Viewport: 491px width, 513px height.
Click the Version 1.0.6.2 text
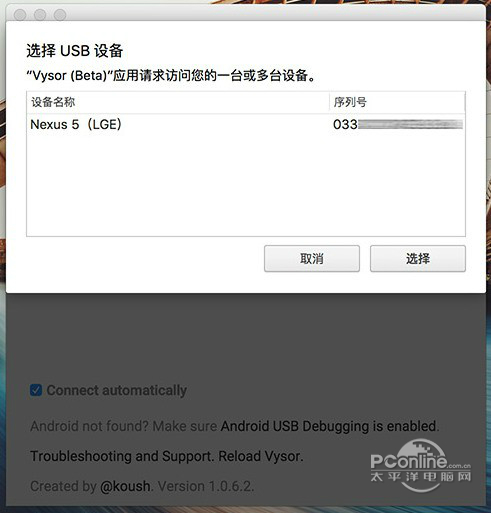click(205, 486)
